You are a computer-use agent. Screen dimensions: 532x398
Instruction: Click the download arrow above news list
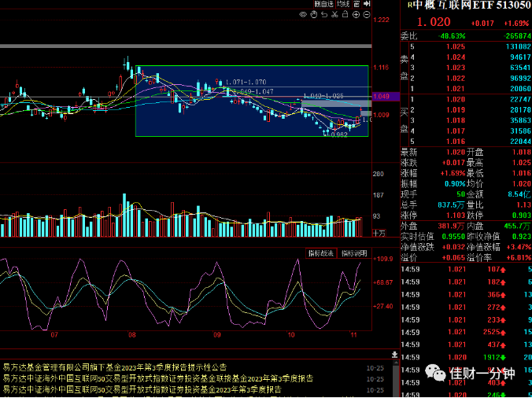click(394, 355)
